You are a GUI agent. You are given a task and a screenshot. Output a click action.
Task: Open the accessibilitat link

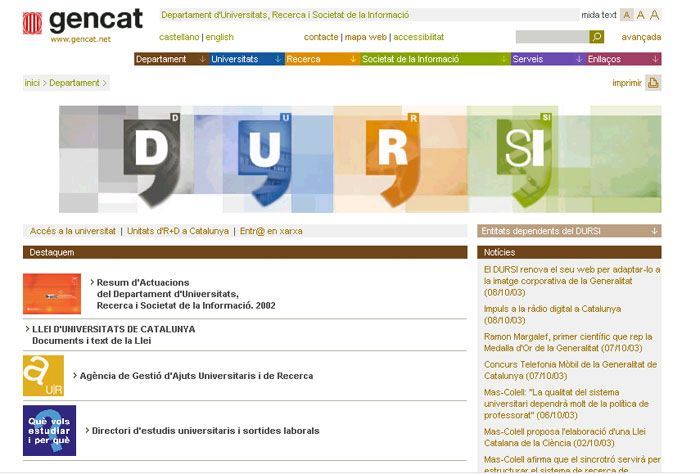click(x=418, y=37)
